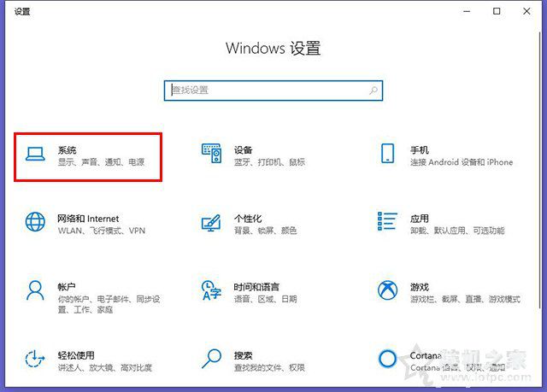Select the 系统 heading label
The height and width of the screenshot is (392, 547).
tap(67, 150)
